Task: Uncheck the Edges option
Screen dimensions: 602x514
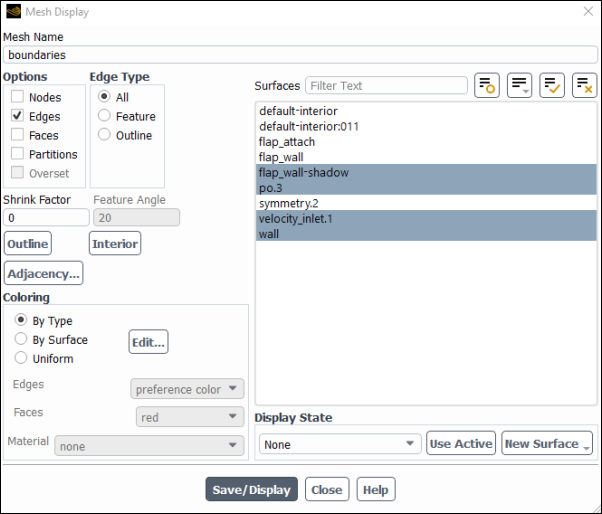Action: pos(17,116)
